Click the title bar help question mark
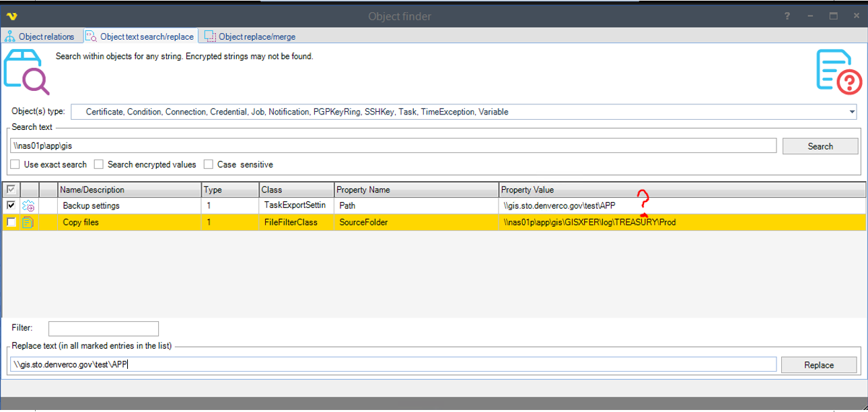This screenshot has height=412, width=868. point(787,16)
